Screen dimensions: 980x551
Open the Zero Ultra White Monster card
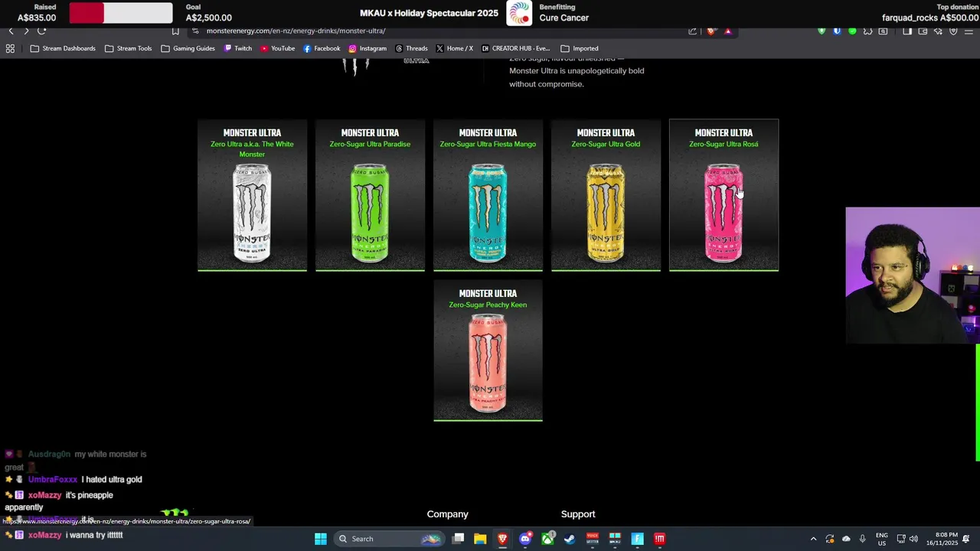click(x=252, y=195)
